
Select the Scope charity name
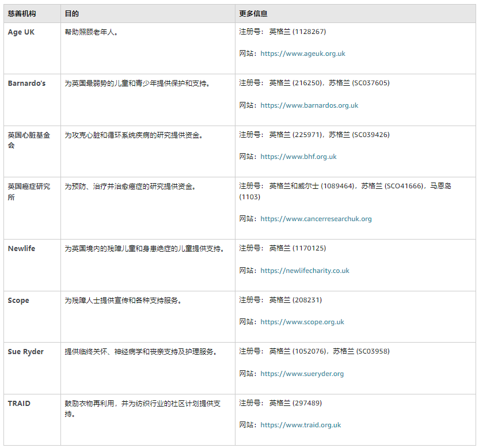click(x=18, y=301)
